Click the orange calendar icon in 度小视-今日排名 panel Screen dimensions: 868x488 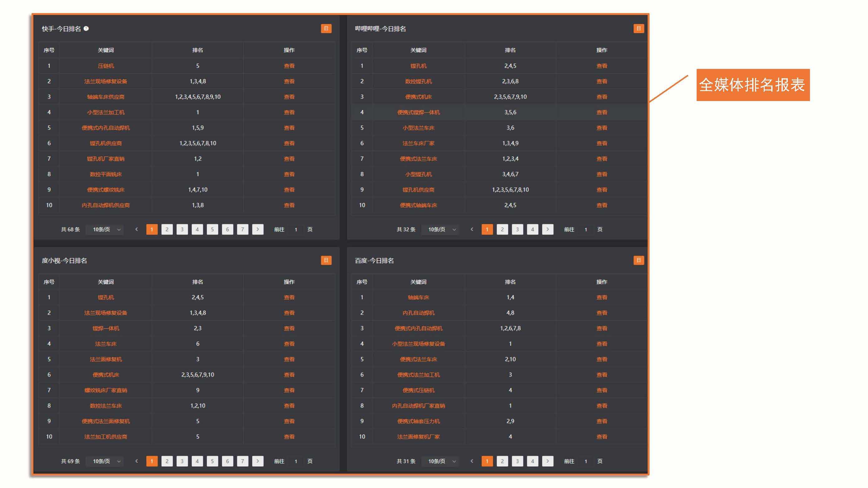(x=326, y=260)
